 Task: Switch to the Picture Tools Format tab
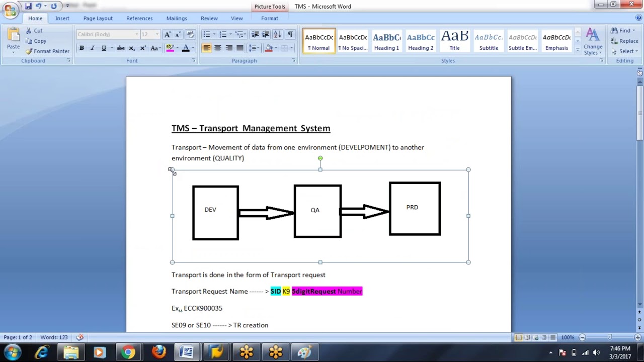pyautogui.click(x=270, y=18)
